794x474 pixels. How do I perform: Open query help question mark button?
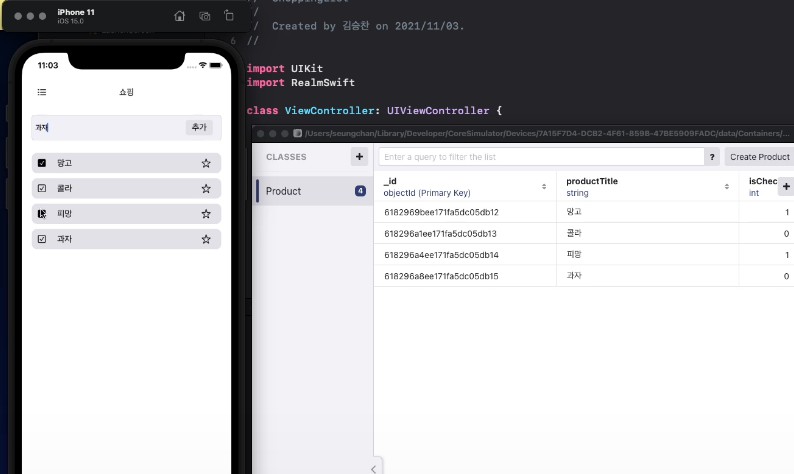(x=712, y=157)
